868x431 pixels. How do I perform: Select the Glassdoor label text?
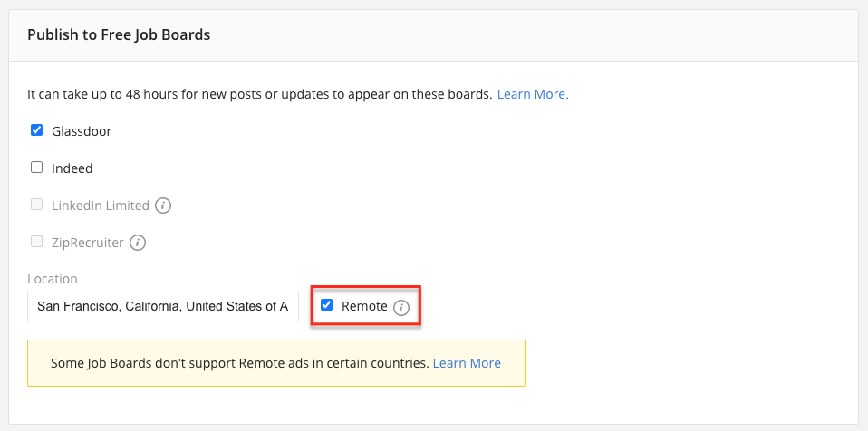click(x=82, y=131)
